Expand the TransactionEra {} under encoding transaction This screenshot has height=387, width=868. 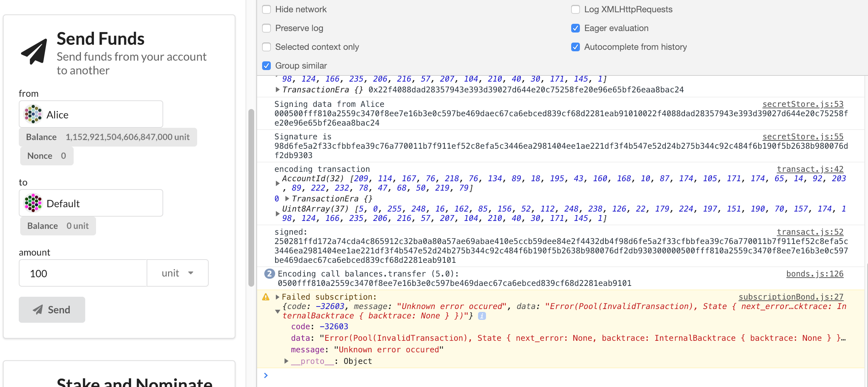click(287, 199)
